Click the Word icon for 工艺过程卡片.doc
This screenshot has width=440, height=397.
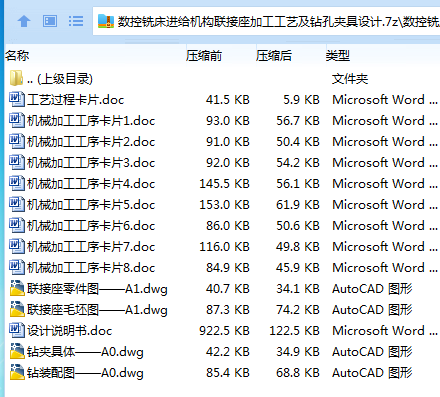[17, 99]
